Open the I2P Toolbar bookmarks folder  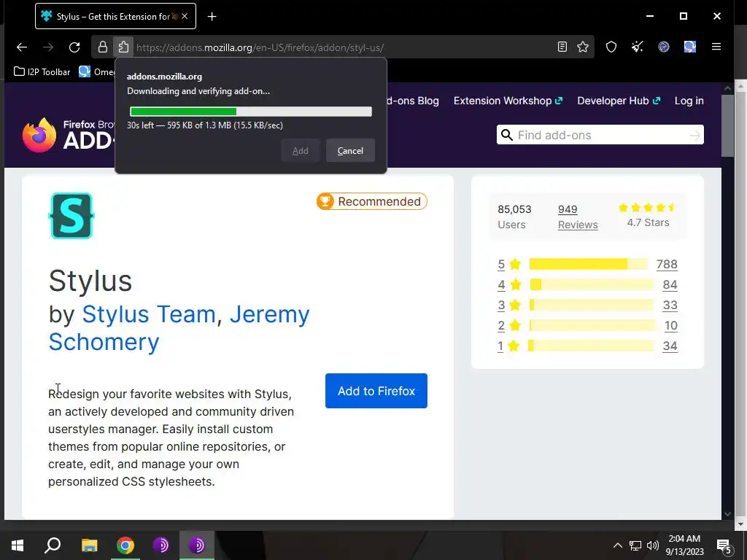tap(42, 72)
